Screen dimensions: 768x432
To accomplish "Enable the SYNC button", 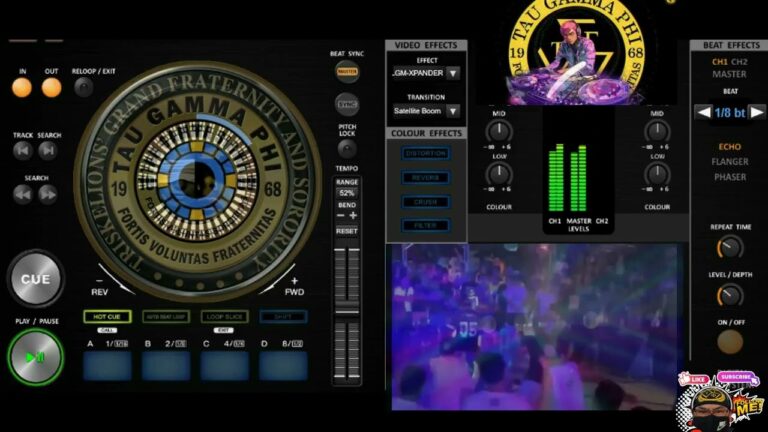I will pyautogui.click(x=347, y=104).
